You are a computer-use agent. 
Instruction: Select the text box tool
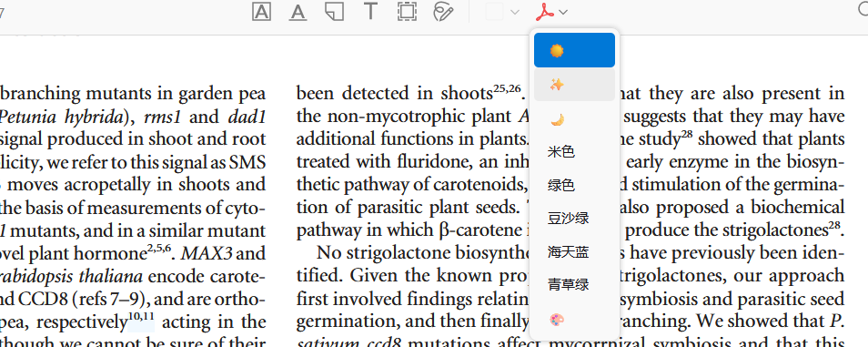point(370,12)
